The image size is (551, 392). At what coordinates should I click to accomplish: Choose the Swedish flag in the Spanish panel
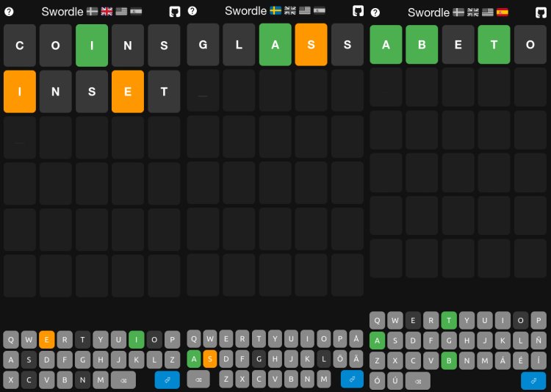pos(458,12)
